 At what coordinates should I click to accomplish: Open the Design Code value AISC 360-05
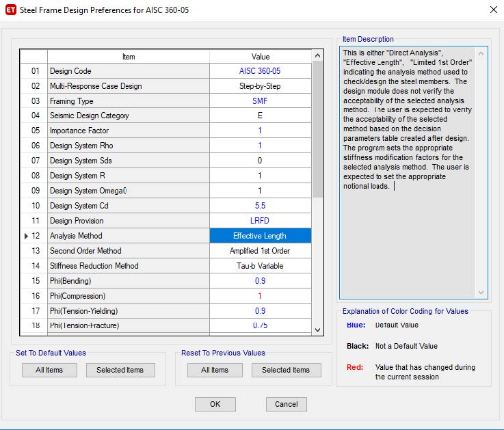(x=260, y=71)
